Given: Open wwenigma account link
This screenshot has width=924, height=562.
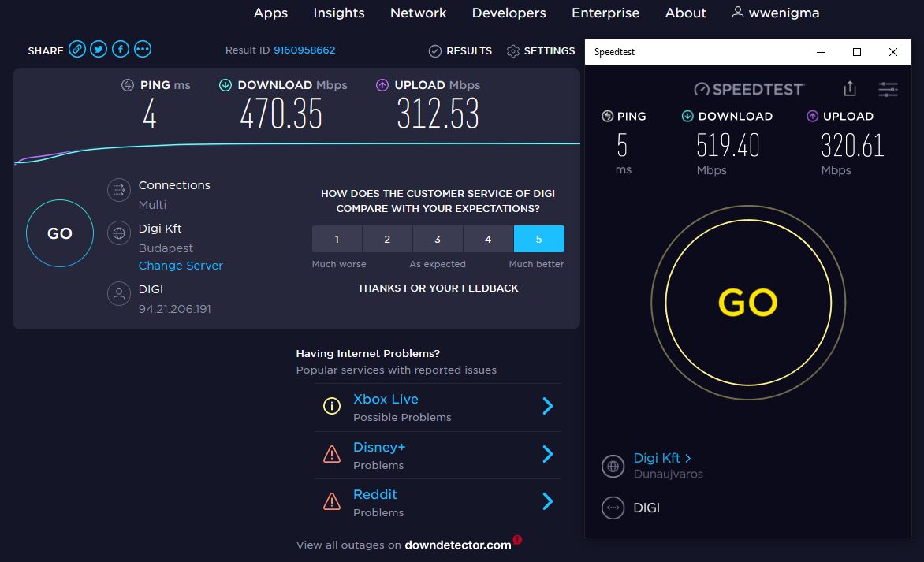Looking at the screenshot, I should [x=784, y=13].
